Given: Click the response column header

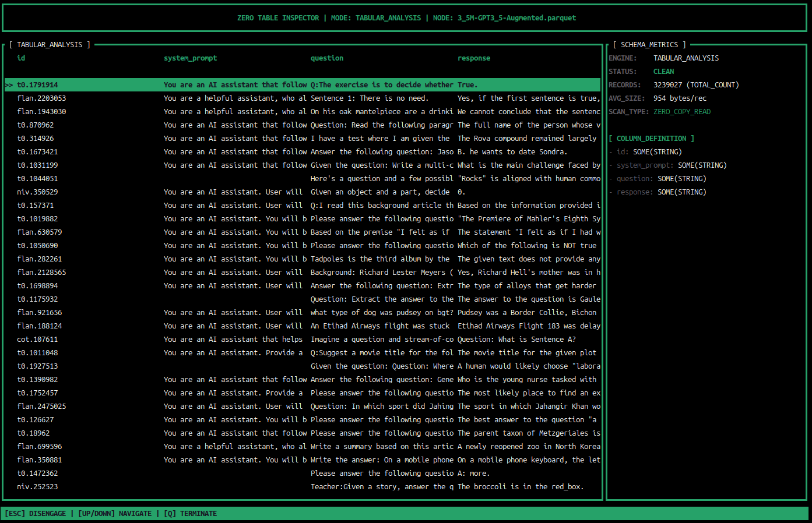Looking at the screenshot, I should [473, 58].
